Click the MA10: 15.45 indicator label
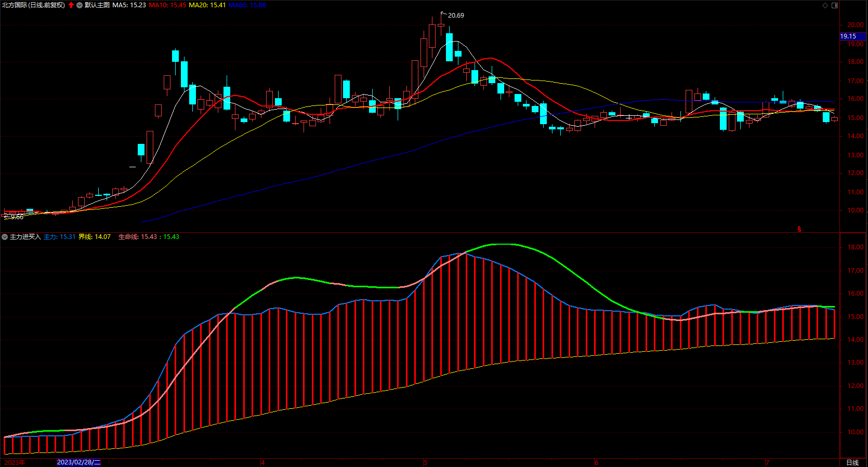The width and height of the screenshot is (868, 467). click(167, 5)
